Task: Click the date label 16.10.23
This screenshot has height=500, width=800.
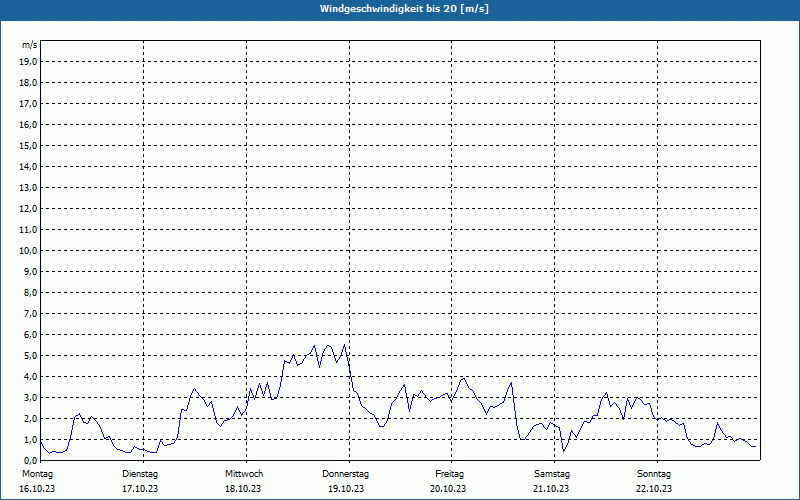Action: click(37, 489)
